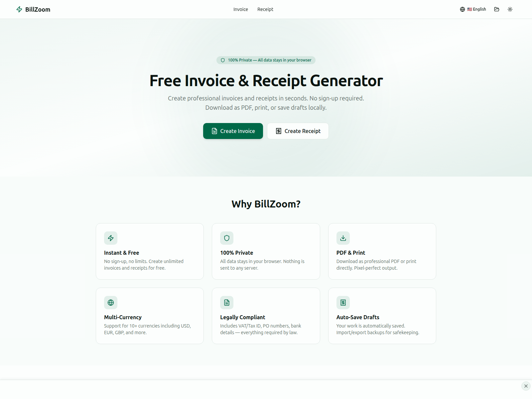
Task: Click 'Includes VAT/Tax ID, PO numbers' description
Action: (x=261, y=329)
